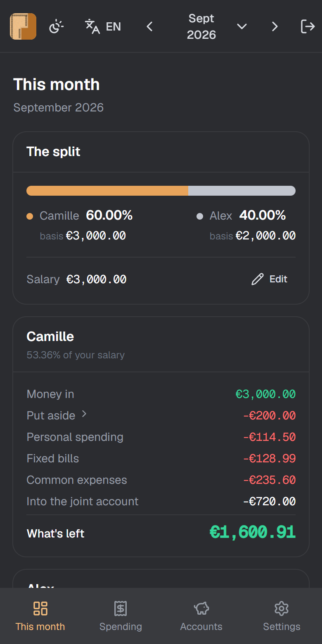322x644 pixels.
Task: Go to next month arrow
Action: click(x=275, y=26)
